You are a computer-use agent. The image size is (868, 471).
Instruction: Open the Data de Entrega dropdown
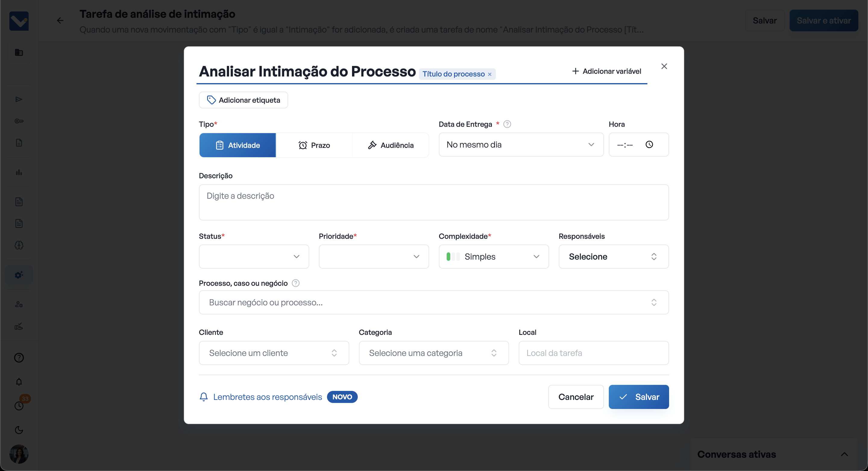[520, 145]
